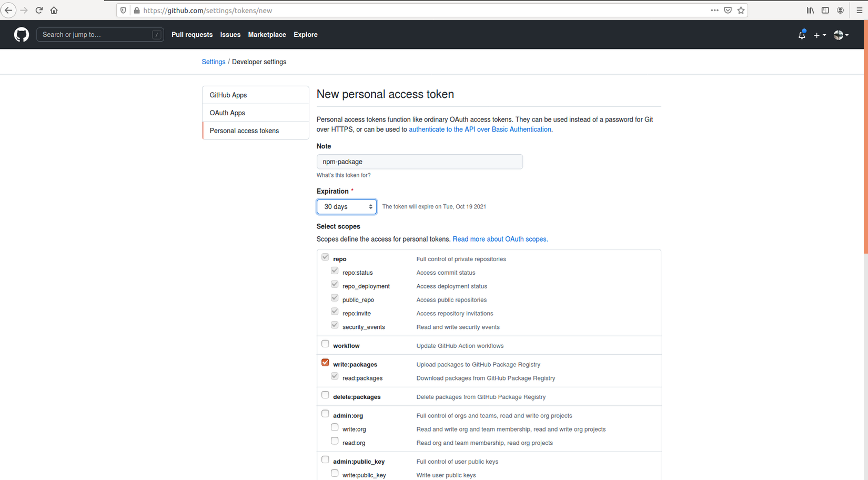This screenshot has width=868, height=480.
Task: Click the GitHub Octocat logo
Action: click(22, 35)
